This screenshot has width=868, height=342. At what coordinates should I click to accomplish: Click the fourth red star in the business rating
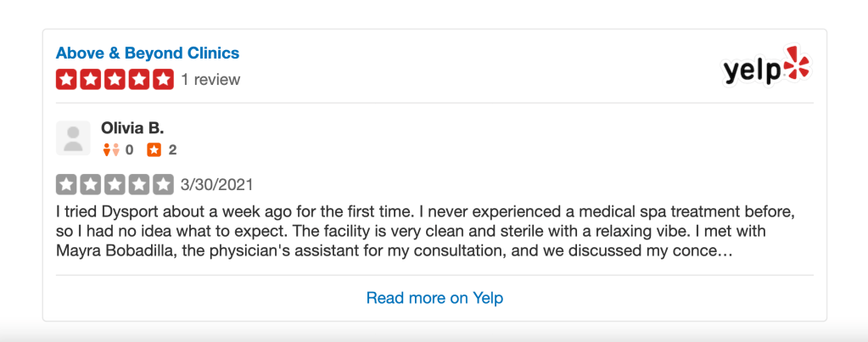[x=139, y=80]
